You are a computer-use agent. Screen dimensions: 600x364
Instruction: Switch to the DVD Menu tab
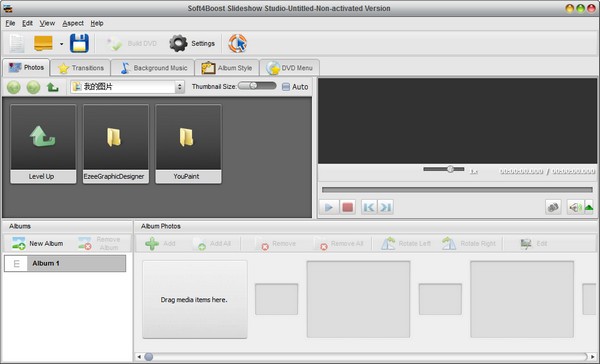pos(290,68)
